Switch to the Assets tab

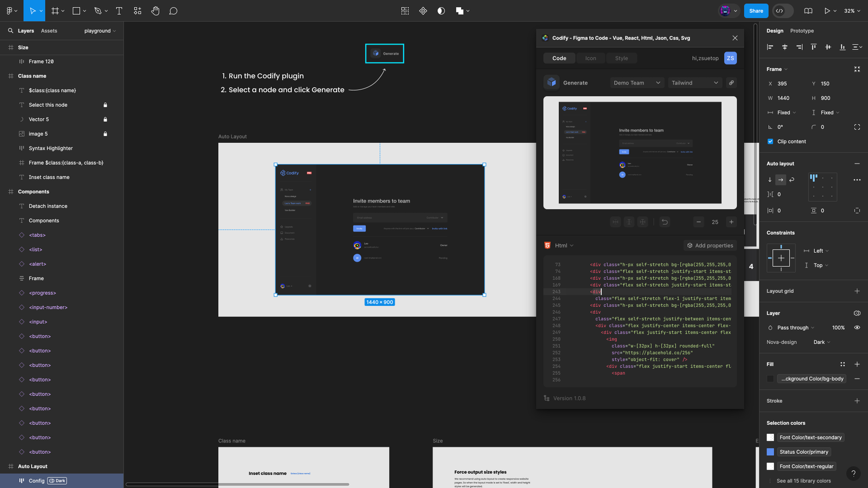pos(49,31)
